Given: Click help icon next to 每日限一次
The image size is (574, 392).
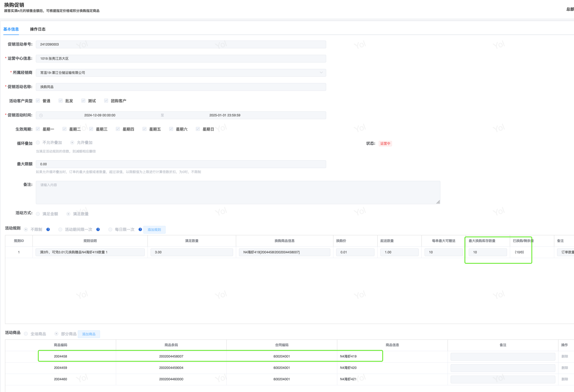Looking at the screenshot, I should (x=140, y=229).
